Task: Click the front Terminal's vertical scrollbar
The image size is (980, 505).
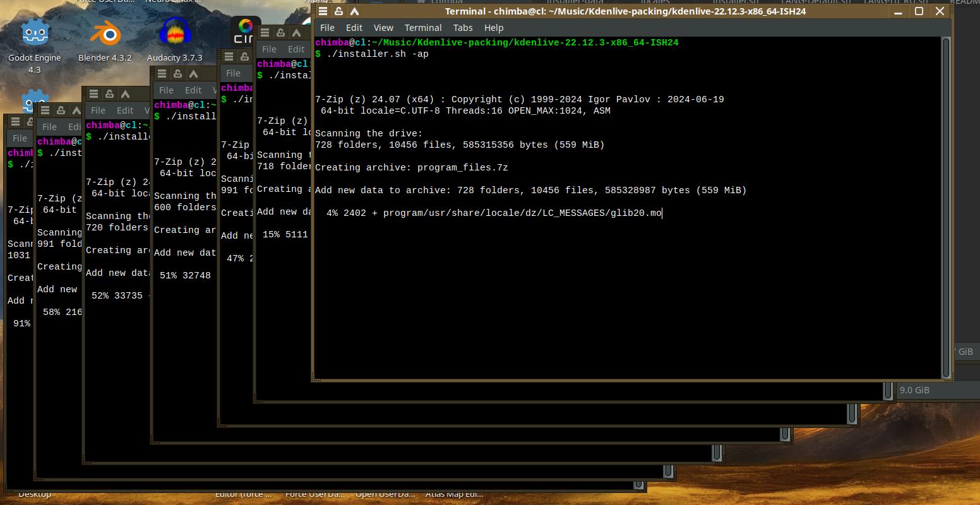Action: (946, 207)
